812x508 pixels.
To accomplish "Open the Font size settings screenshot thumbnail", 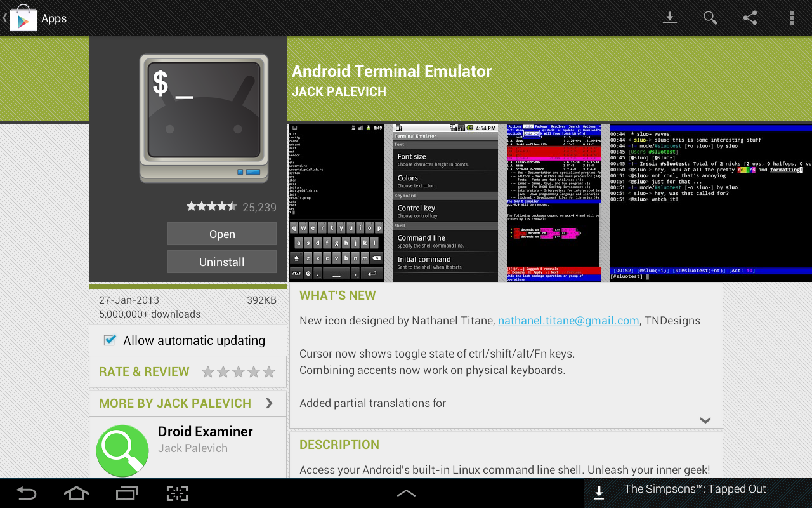I will (445, 203).
